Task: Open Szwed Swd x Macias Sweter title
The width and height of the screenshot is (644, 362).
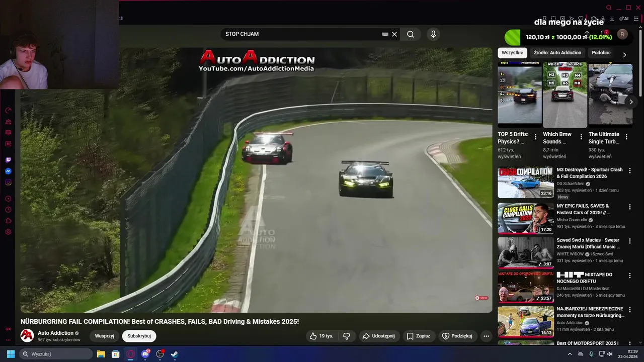Action: pos(588,243)
